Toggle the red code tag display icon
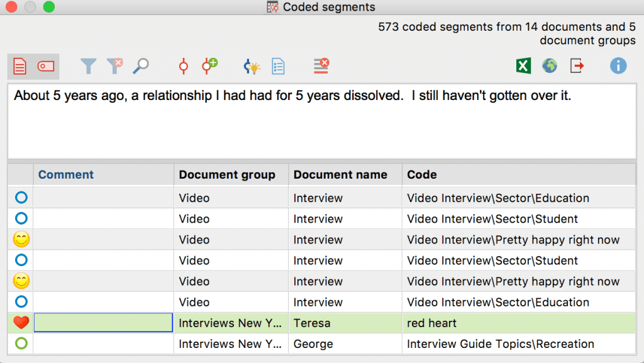This screenshot has height=363, width=644. pos(45,66)
